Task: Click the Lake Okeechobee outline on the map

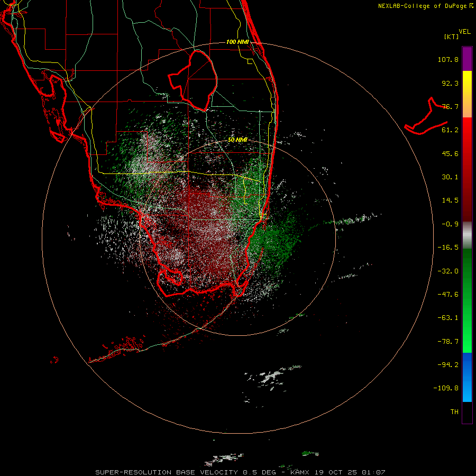Action: click(x=193, y=80)
